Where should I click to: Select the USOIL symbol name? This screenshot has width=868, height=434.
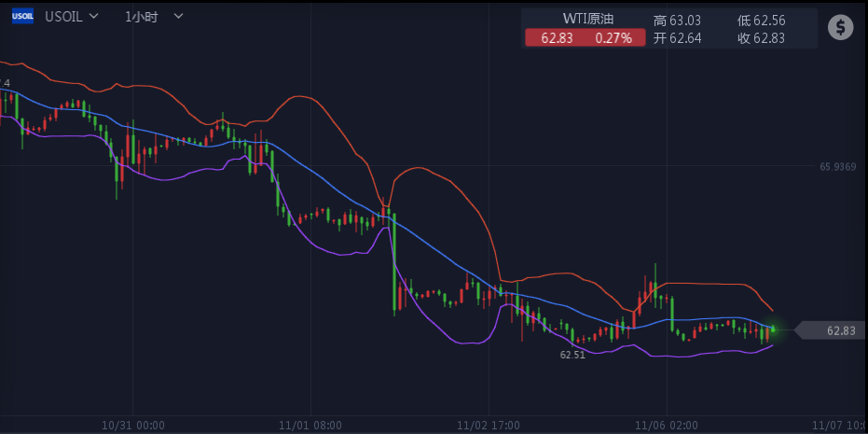click(x=63, y=17)
